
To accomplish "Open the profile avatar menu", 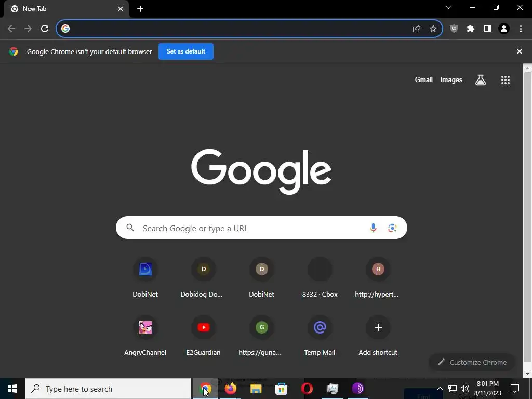I will (504, 29).
